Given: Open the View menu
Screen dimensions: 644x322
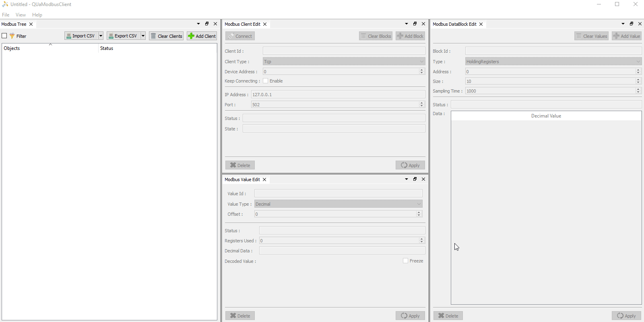Looking at the screenshot, I should (x=21, y=15).
